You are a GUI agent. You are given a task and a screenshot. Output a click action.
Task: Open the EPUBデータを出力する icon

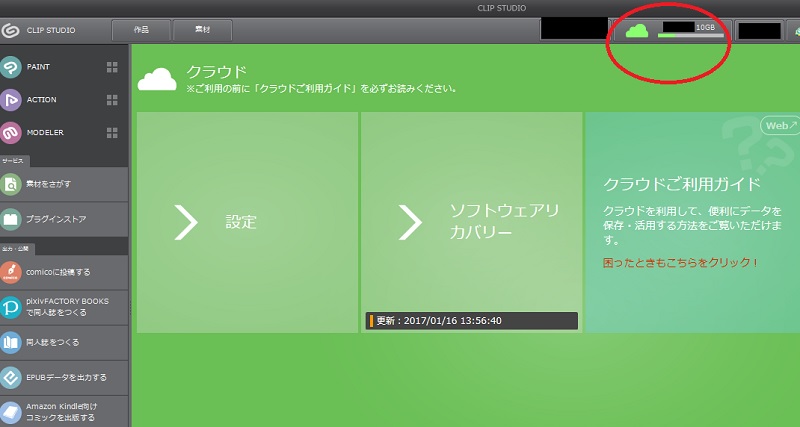pos(11,378)
